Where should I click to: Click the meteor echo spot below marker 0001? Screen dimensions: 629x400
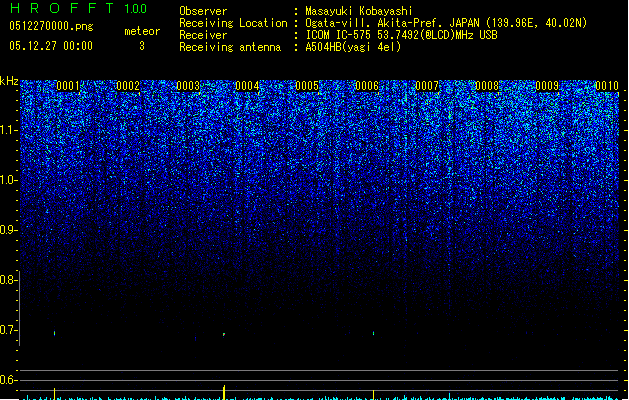click(x=55, y=333)
